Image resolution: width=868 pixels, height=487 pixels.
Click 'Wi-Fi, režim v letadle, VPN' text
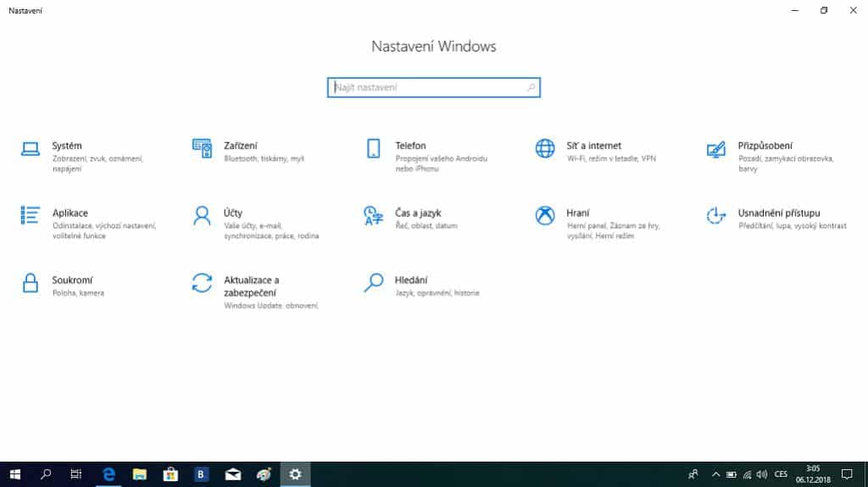(x=611, y=159)
